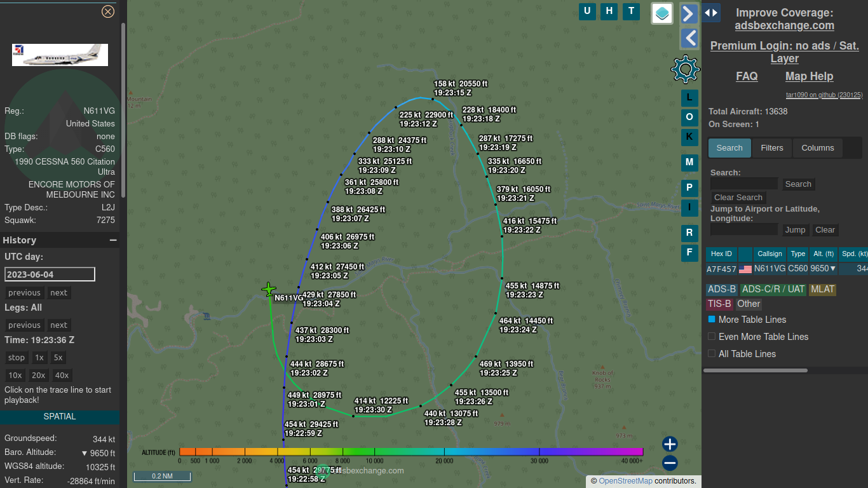The width and height of the screenshot is (868, 488).
Task: Zoom out the map with minus
Action: 670,463
